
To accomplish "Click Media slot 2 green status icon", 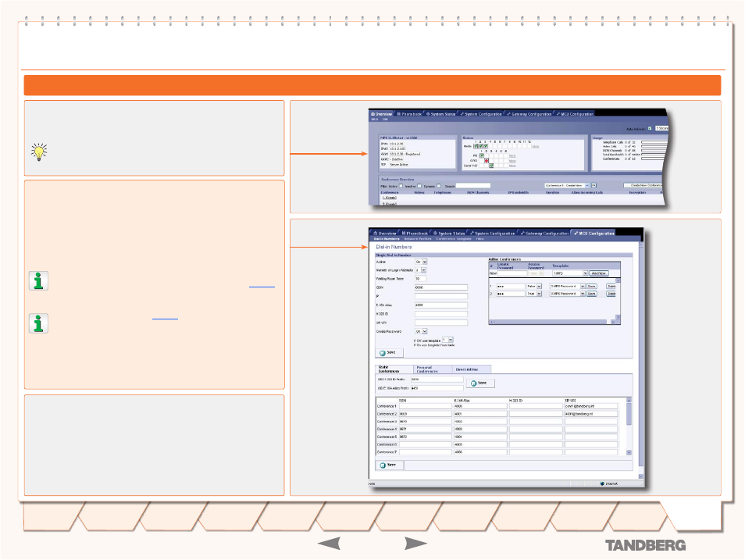I will [481, 146].
